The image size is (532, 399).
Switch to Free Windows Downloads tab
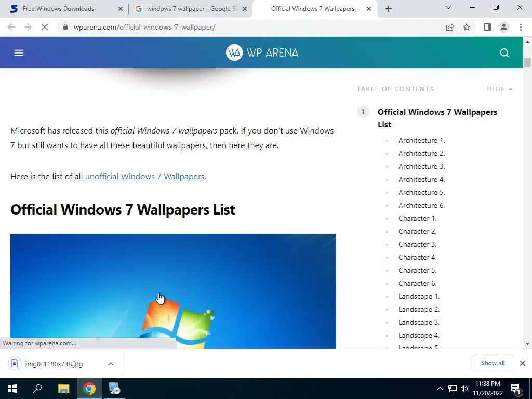(x=58, y=9)
